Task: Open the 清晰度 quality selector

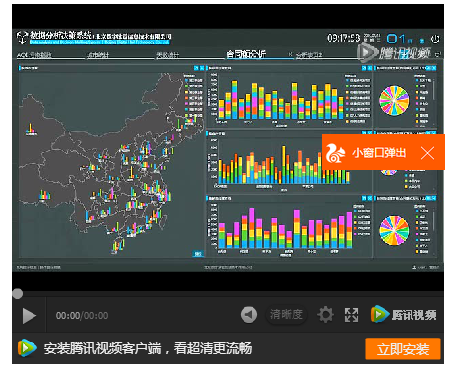Action: click(286, 314)
